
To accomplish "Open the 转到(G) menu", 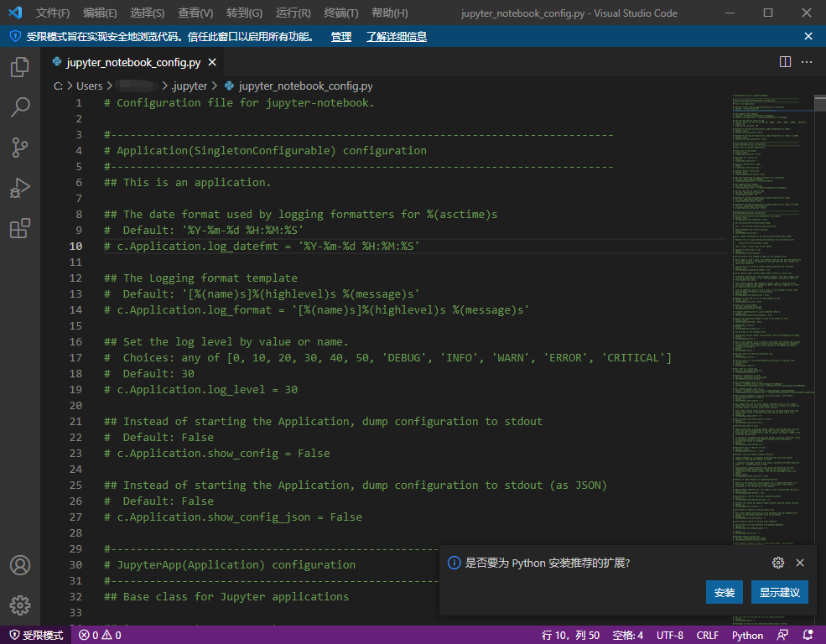I will 244,13.
